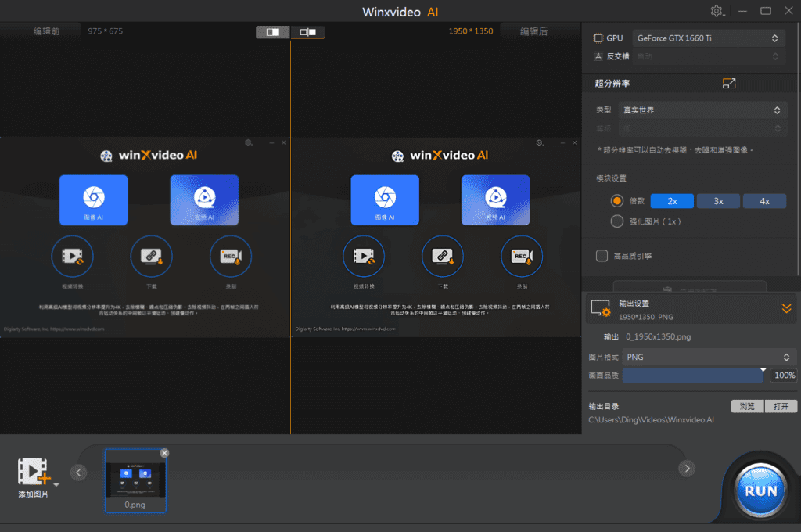Click the 录制 REC icon in right preview

(x=522, y=256)
